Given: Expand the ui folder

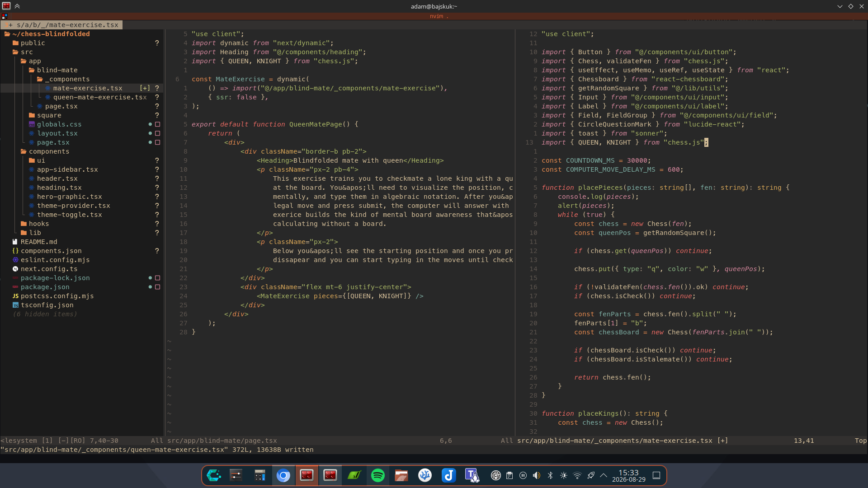Looking at the screenshot, I should pyautogui.click(x=37, y=160).
